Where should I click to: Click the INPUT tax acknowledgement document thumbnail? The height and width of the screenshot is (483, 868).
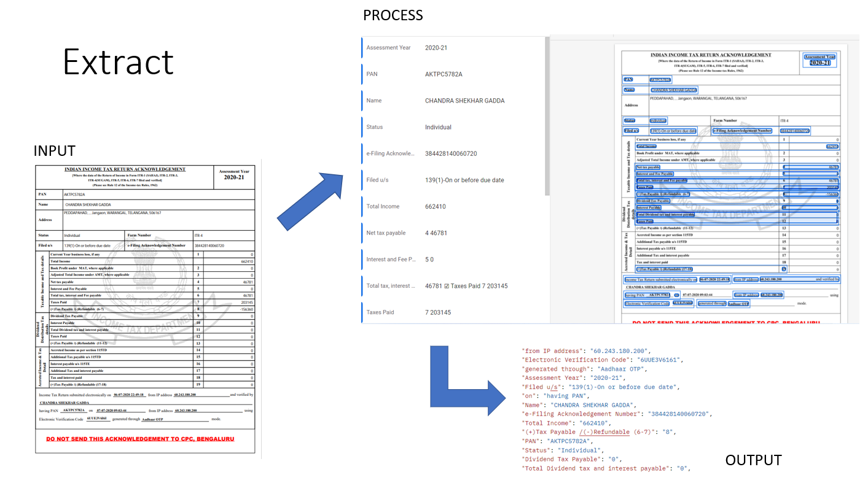[x=144, y=308]
